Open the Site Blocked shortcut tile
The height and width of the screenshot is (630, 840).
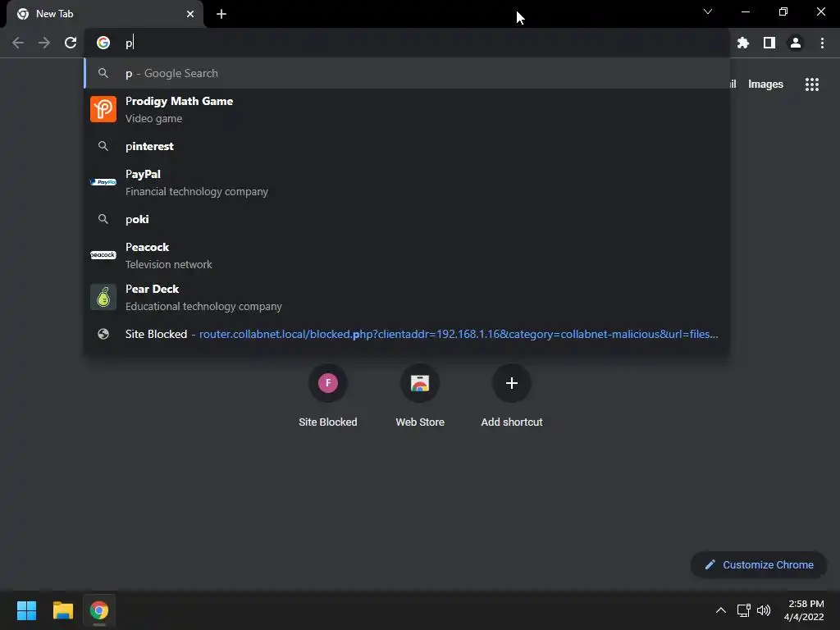pos(328,383)
